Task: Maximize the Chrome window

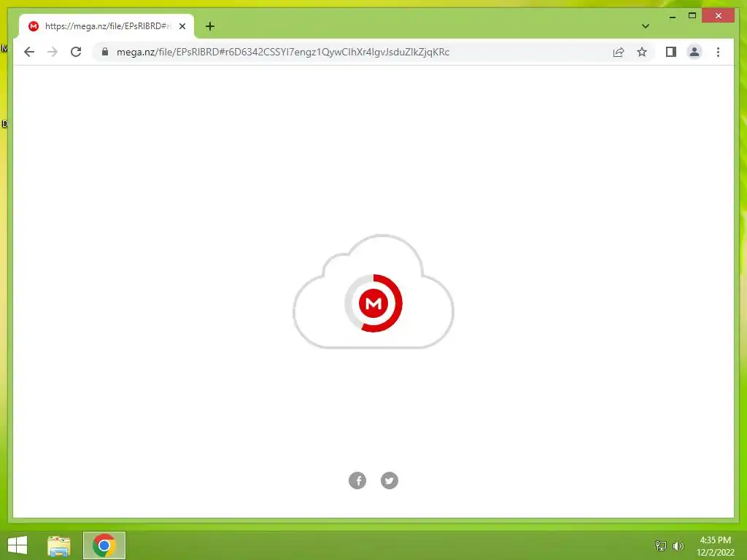Action: click(x=692, y=16)
